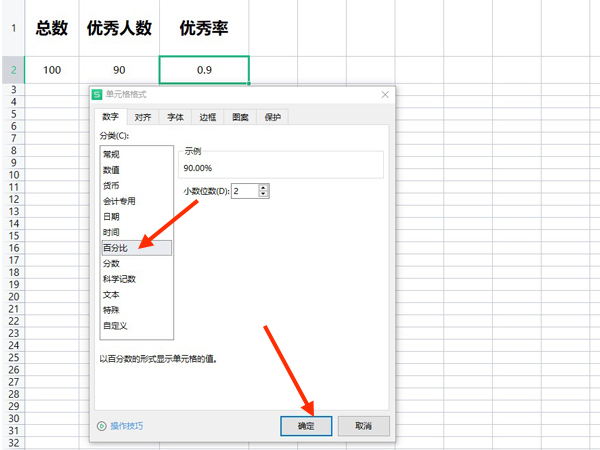Click the 操作技巧 tips icon

101,426
